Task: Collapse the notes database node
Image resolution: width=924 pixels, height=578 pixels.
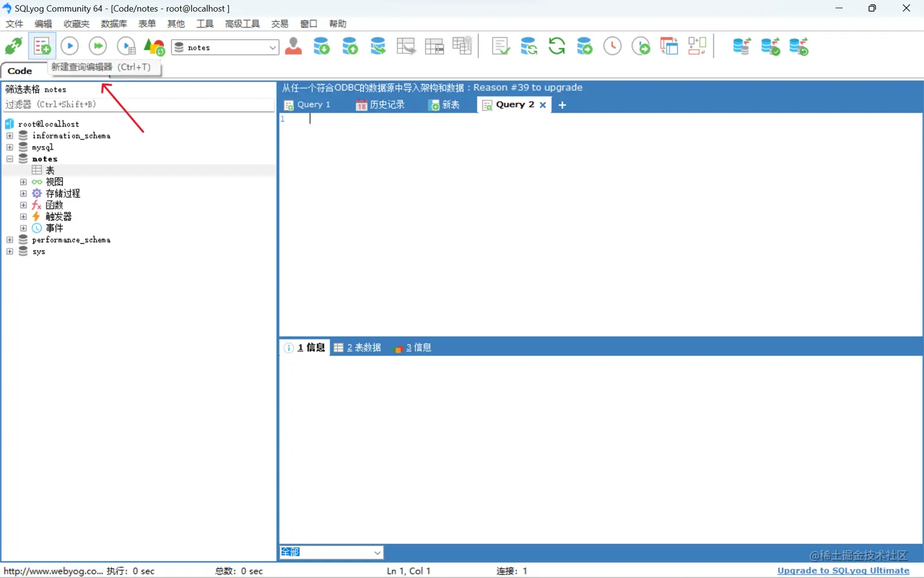Action: point(10,159)
